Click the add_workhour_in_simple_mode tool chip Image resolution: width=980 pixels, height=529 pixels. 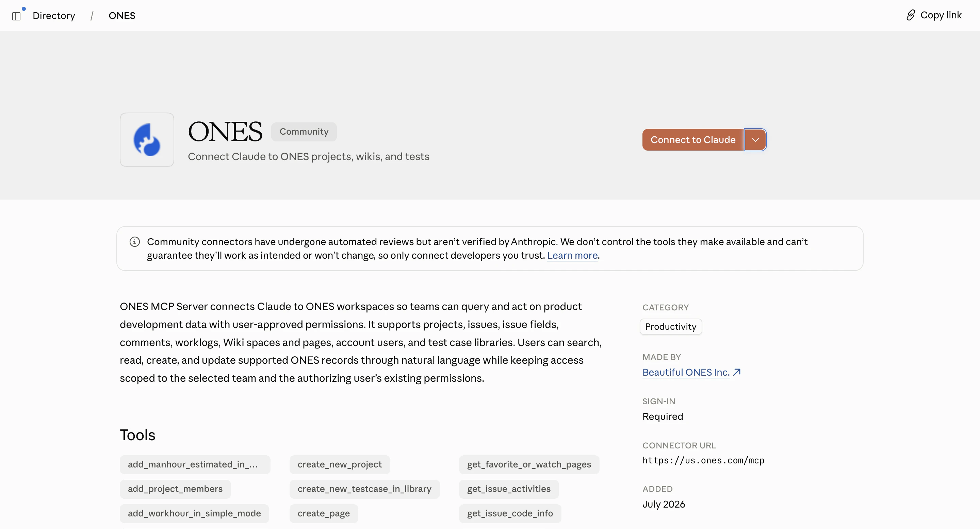coord(194,513)
